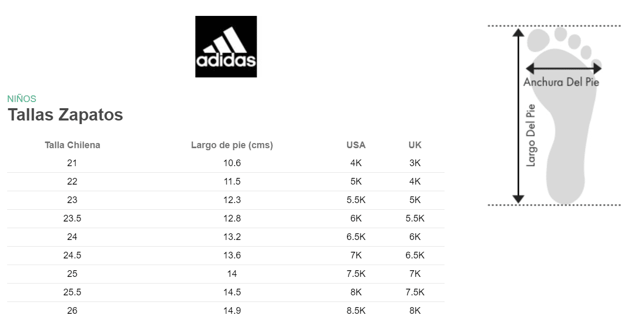Select the 11.5 foot length cell
644x322 pixels.
[232, 182]
